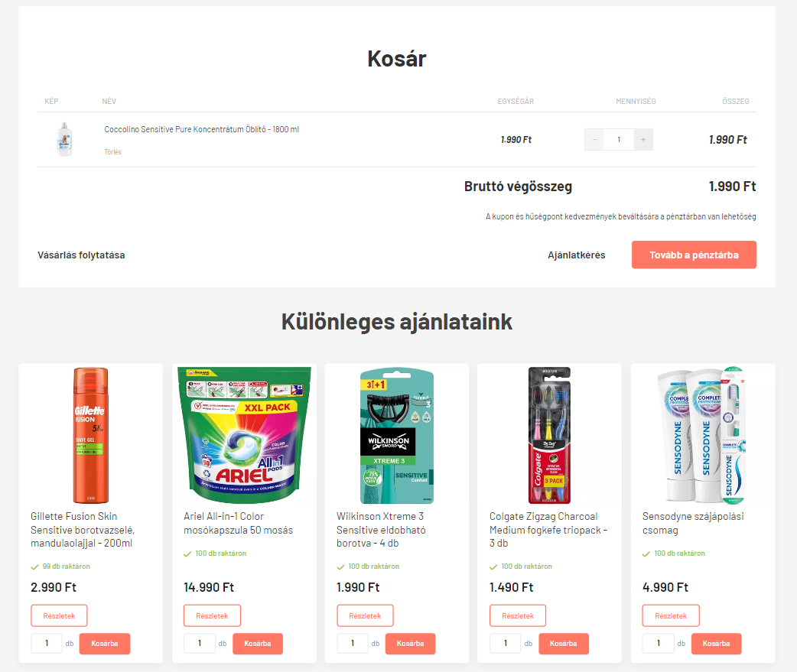The image size is (797, 672).
Task: Focus the cart quantity field for Coccolino
Action: coord(619,140)
